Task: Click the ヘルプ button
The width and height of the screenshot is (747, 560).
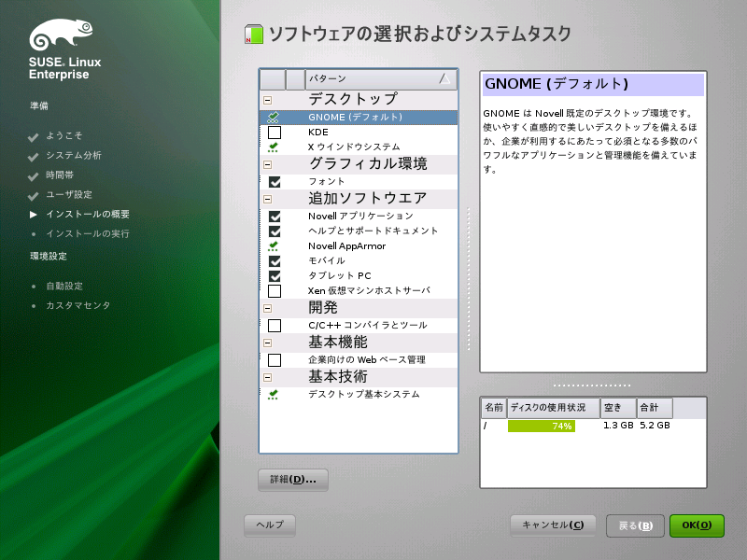Action: [270, 525]
